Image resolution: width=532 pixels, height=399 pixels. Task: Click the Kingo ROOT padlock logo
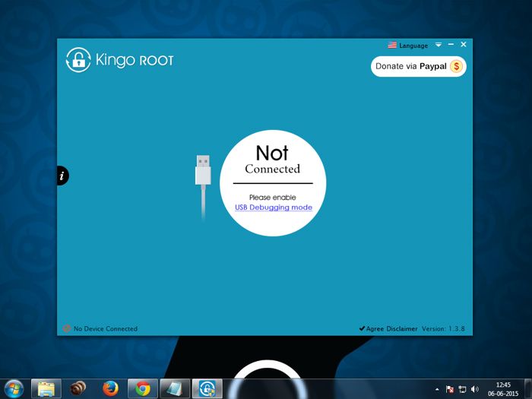(78, 60)
